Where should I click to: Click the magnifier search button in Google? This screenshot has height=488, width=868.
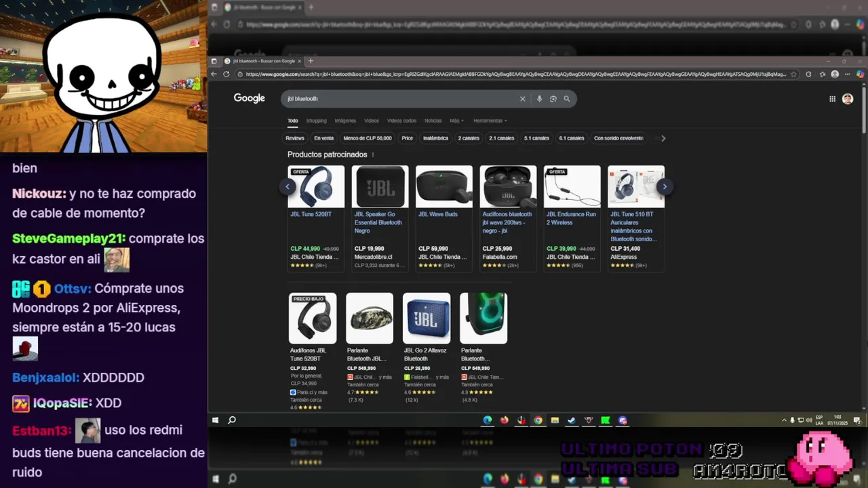tap(567, 99)
